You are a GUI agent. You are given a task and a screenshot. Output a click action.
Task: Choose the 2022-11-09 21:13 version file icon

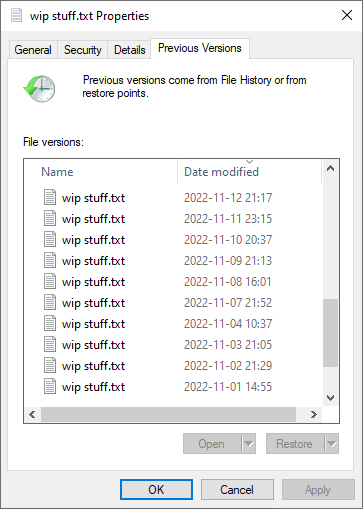pyautogui.click(x=50, y=261)
